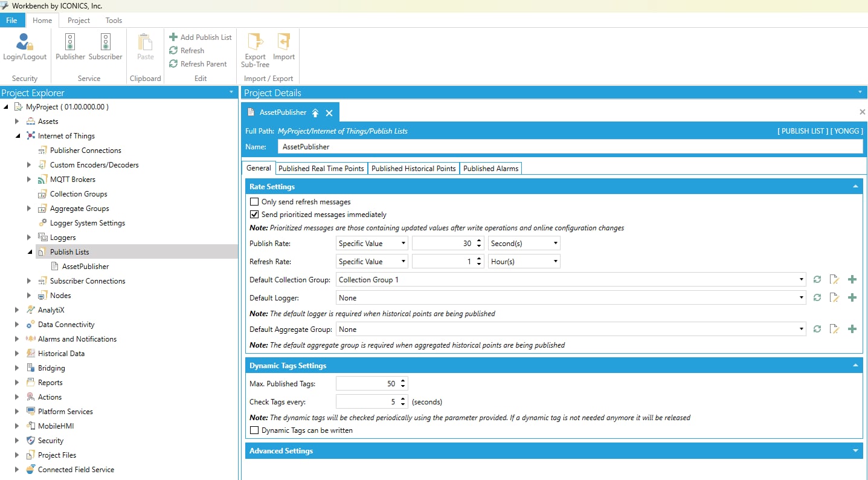Image resolution: width=868 pixels, height=480 pixels.
Task: Refresh the Default Aggregate Group list
Action: (817, 329)
